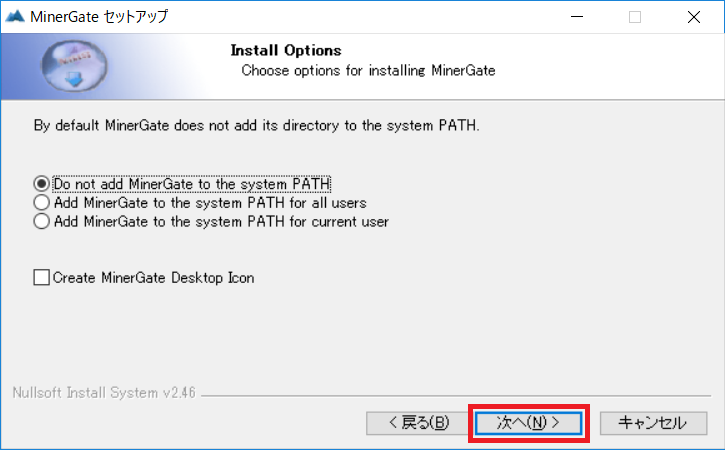
Task: Cancel setup with the キャンセル button
Action: pyautogui.click(x=653, y=423)
